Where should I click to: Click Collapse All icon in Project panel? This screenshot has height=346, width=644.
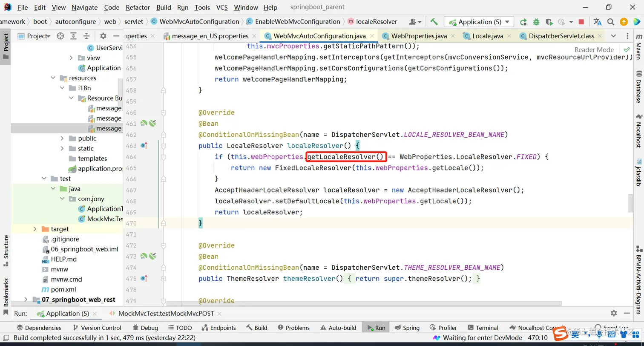(x=86, y=36)
